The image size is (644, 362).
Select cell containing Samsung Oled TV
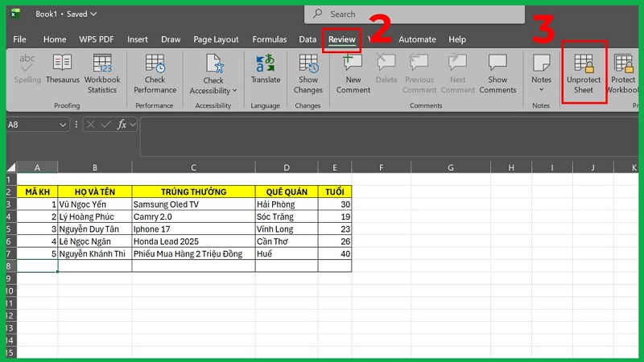[x=193, y=204]
